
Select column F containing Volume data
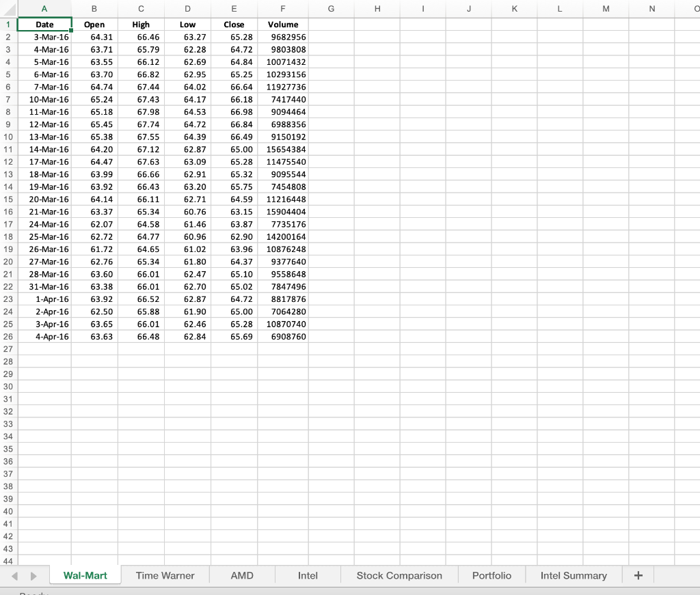283,9
